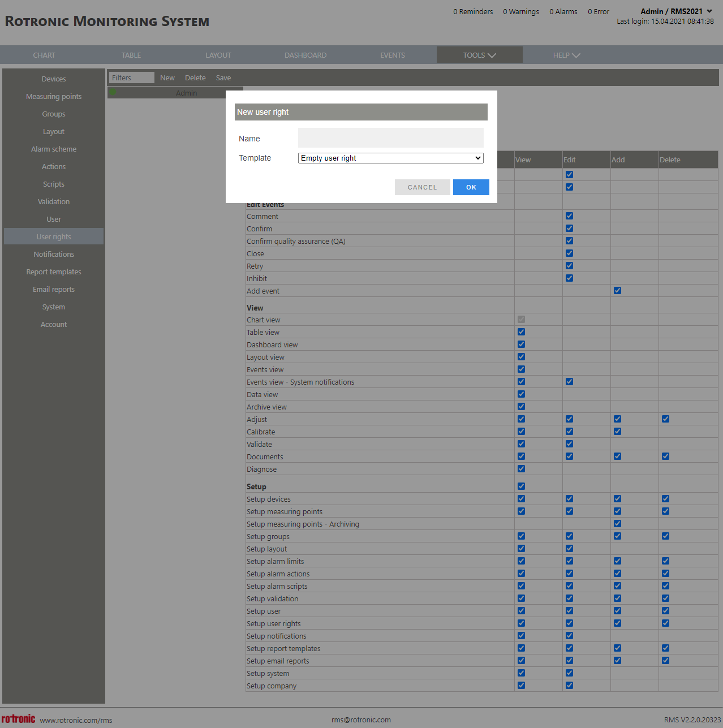Click the OK button in dialog
The height and width of the screenshot is (728, 723).
tap(471, 187)
